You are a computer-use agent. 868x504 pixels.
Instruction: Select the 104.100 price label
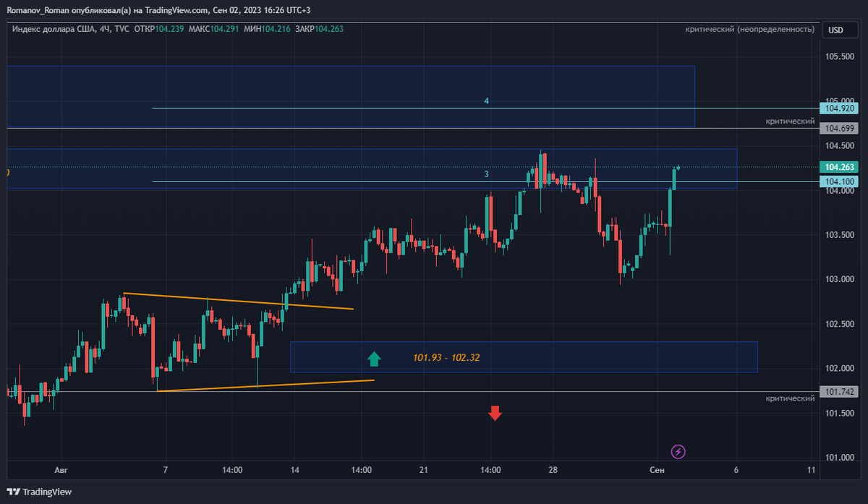coord(838,181)
